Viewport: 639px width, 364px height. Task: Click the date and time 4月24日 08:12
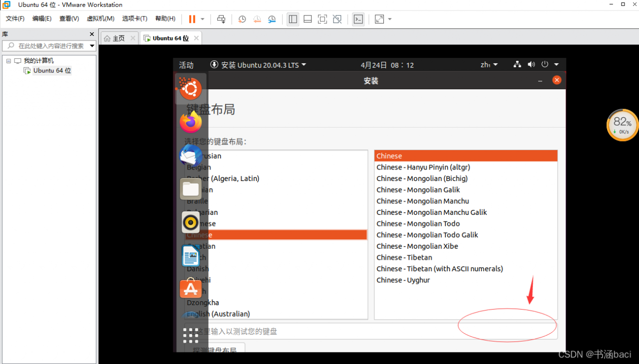(387, 65)
